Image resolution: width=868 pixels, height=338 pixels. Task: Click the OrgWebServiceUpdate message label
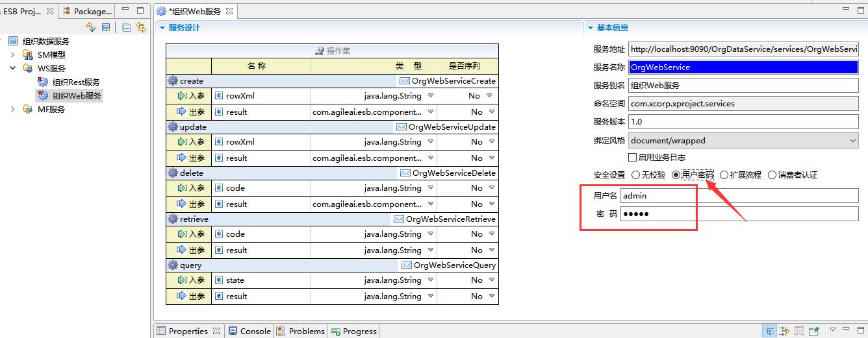pyautogui.click(x=452, y=127)
